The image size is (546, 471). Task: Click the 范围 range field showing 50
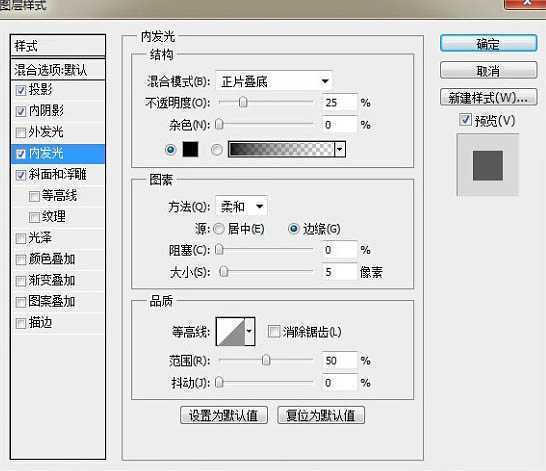[340, 361]
